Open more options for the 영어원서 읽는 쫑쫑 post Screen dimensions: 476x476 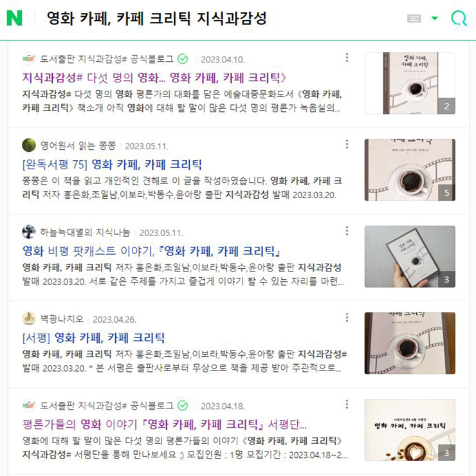pyautogui.click(x=347, y=144)
